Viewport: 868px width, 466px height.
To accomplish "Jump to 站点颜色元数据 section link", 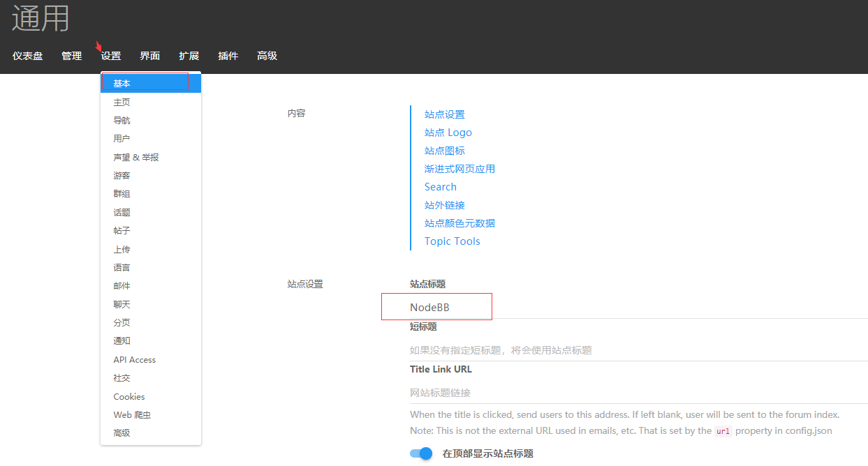I will [459, 223].
